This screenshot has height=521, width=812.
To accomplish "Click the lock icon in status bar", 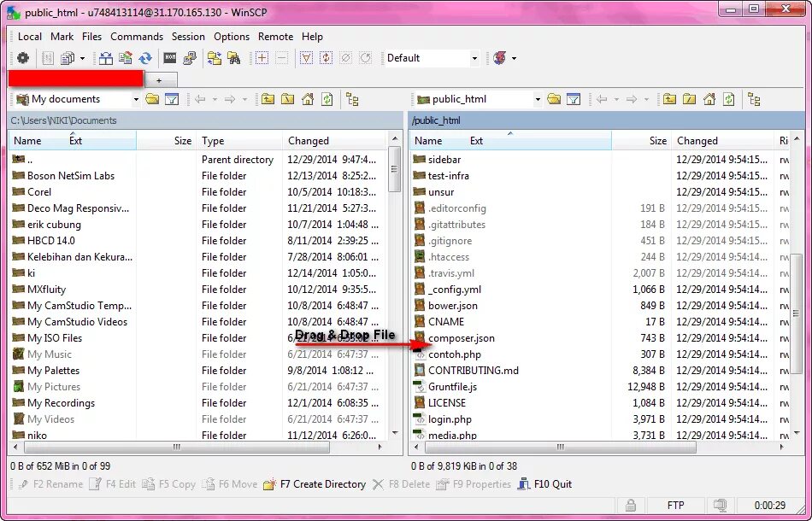I will coord(630,505).
